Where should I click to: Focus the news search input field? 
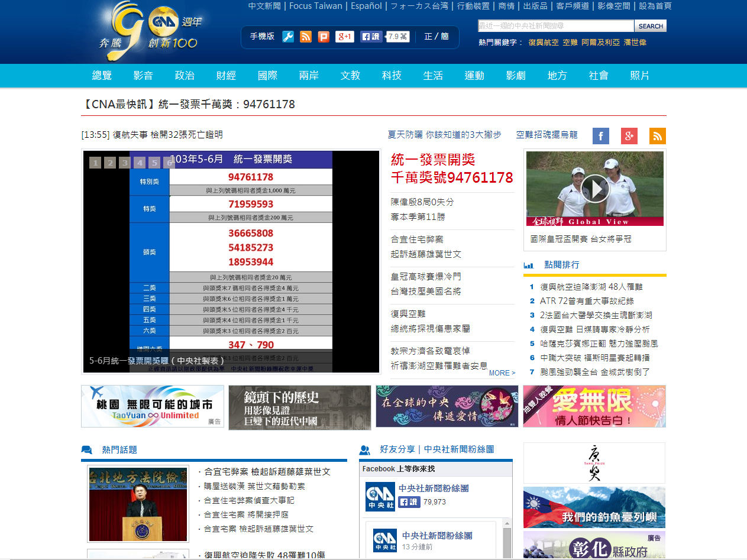pos(556,26)
